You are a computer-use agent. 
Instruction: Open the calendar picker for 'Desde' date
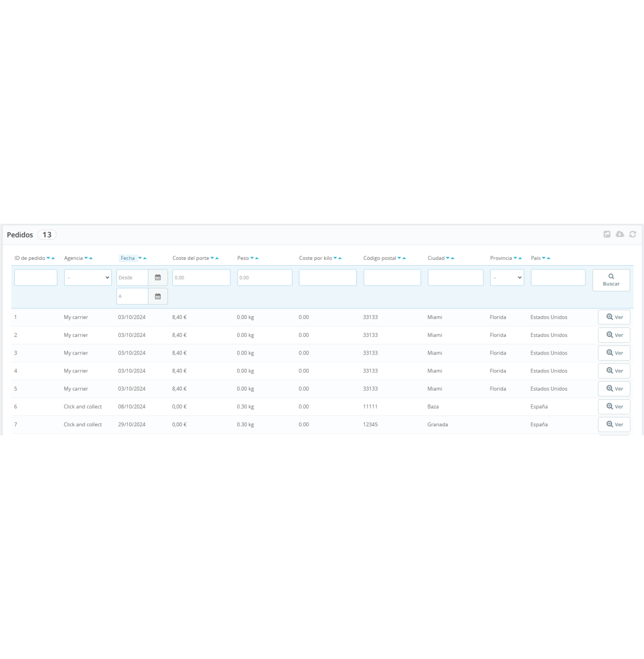[158, 277]
